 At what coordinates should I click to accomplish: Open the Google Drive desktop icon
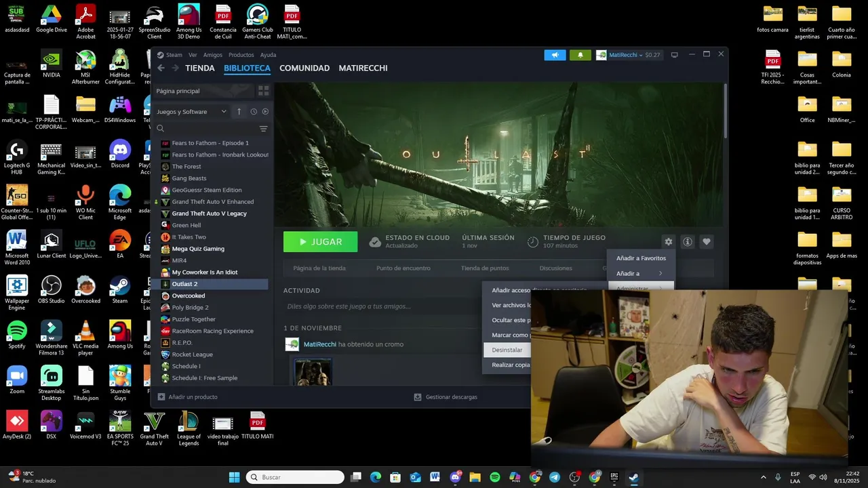tap(52, 19)
